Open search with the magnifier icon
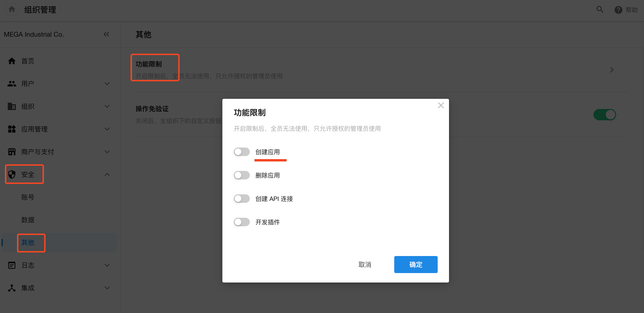 coord(600,9)
